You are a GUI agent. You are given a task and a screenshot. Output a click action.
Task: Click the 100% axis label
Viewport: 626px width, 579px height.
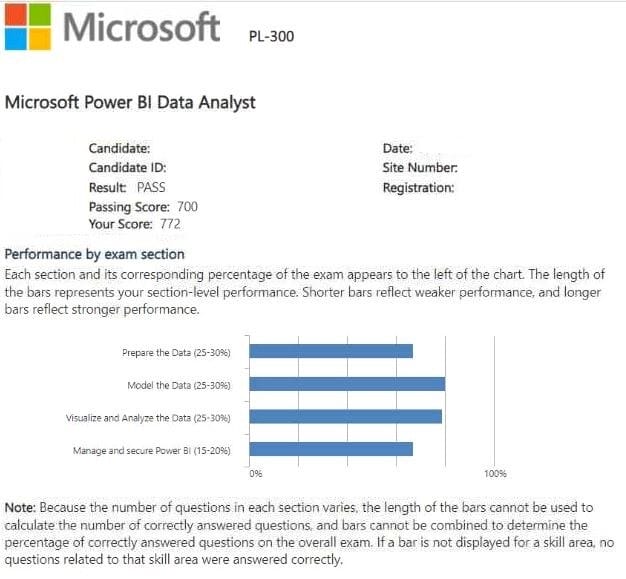(x=495, y=473)
